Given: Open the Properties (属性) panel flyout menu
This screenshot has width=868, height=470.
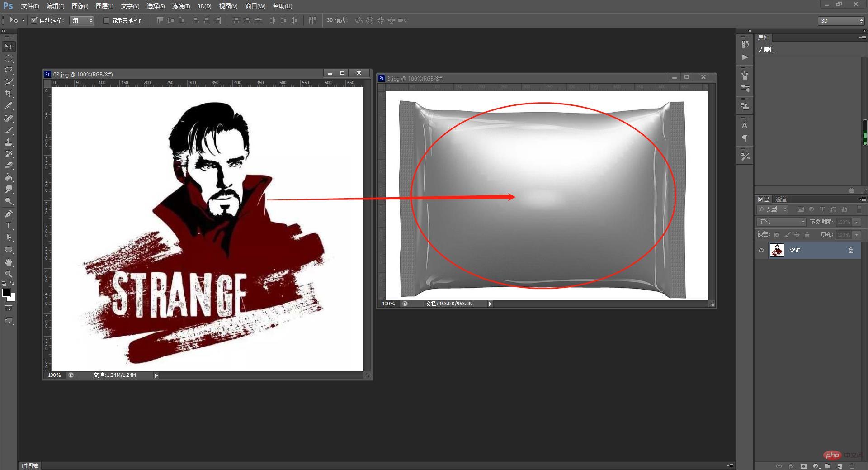Looking at the screenshot, I should point(862,38).
